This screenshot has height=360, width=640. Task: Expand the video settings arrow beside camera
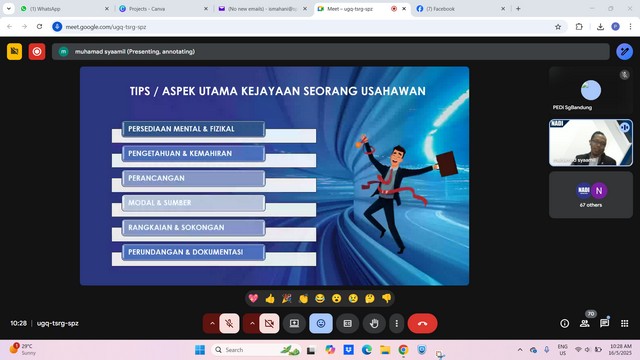252,323
